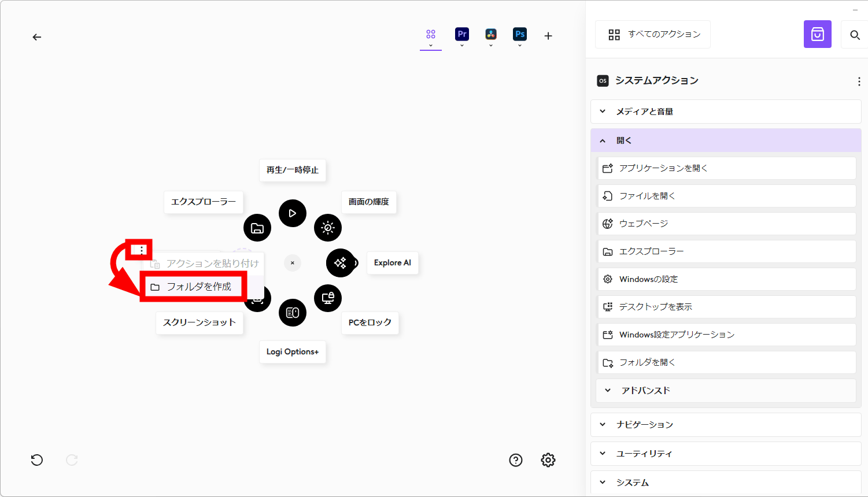Click the Logi Options+ ring icon
868x497 pixels.
[293, 313]
